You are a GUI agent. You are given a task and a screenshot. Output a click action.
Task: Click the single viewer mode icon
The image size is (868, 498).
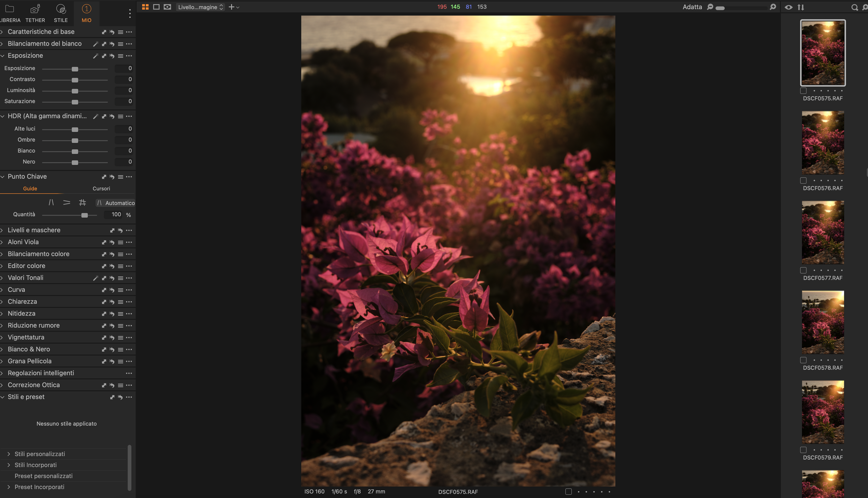coord(156,7)
